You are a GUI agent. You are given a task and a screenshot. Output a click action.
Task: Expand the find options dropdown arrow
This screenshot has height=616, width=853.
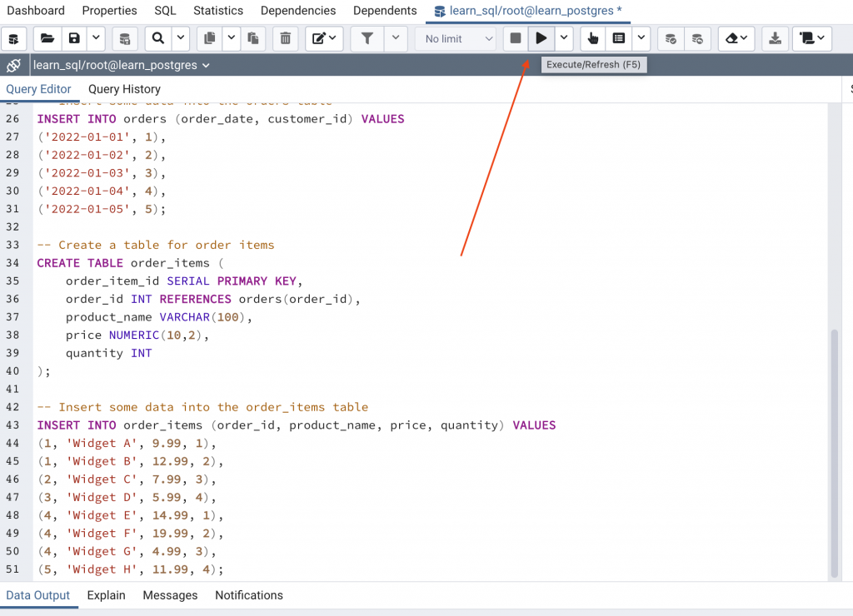click(x=181, y=38)
